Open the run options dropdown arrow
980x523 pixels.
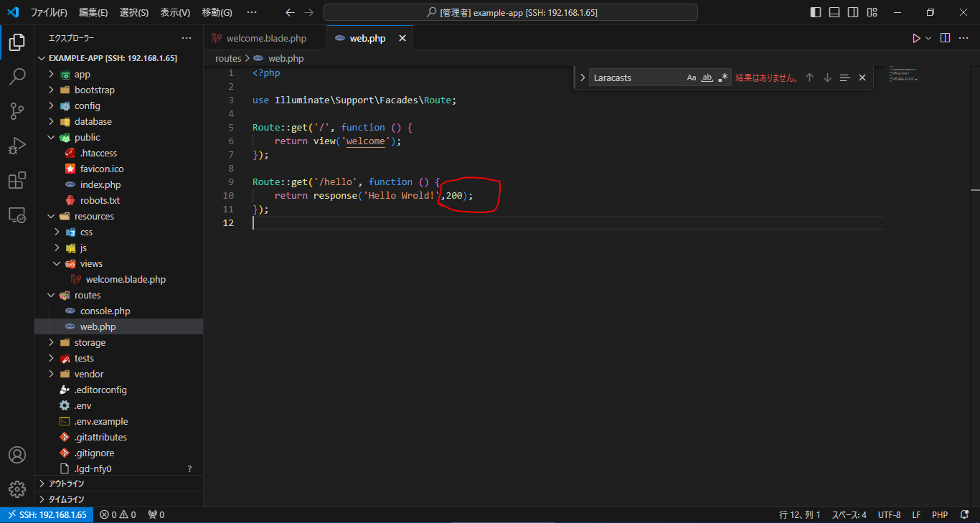point(928,38)
